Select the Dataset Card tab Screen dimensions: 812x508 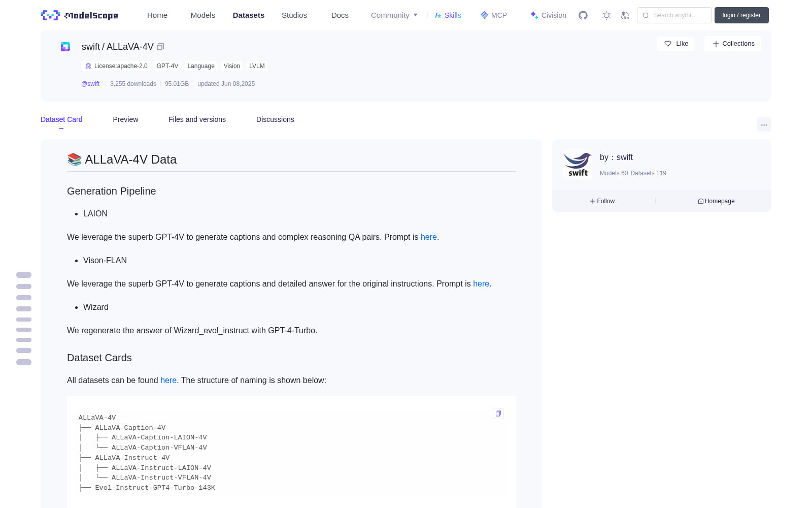click(x=61, y=119)
